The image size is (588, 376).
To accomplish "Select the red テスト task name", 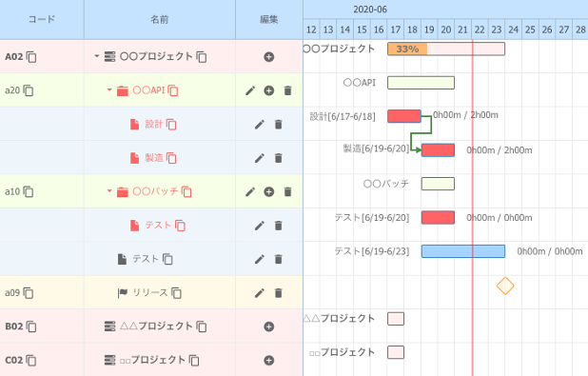I will click(158, 226).
